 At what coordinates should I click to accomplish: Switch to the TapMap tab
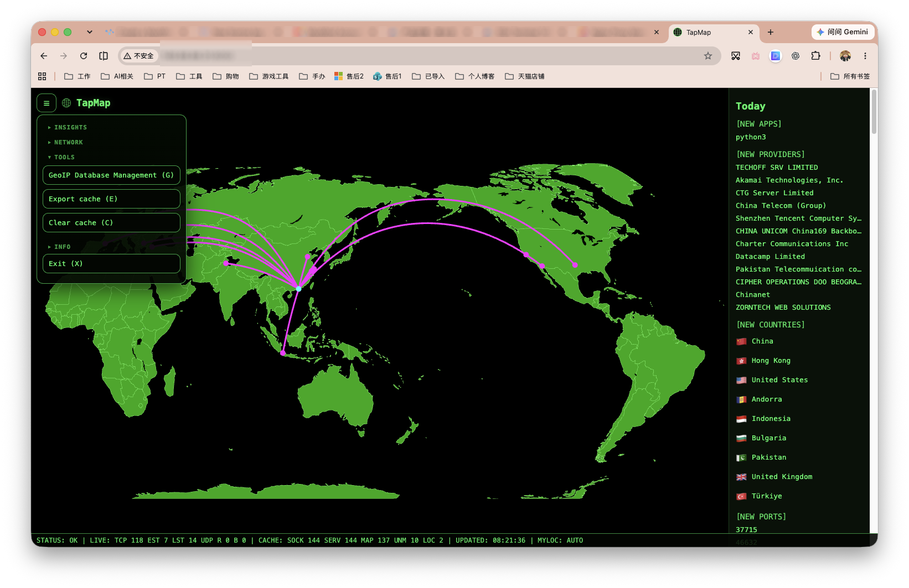click(714, 32)
